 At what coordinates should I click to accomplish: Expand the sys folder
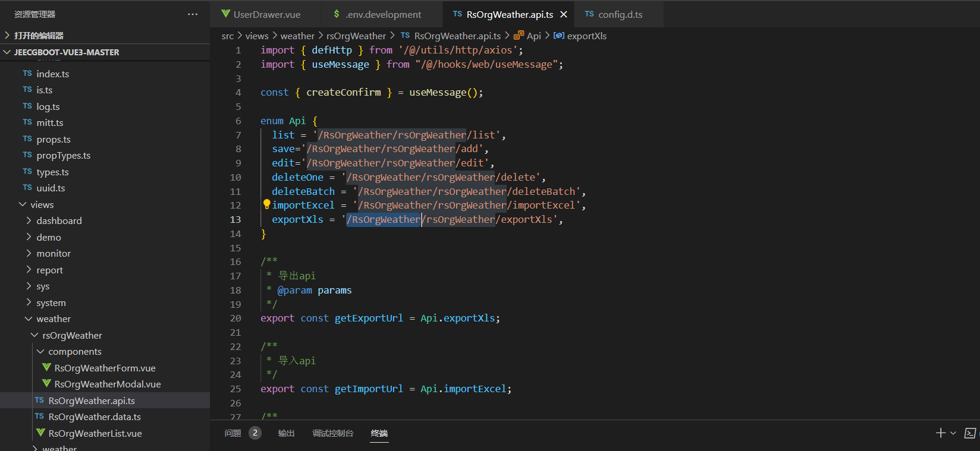click(x=105, y=286)
